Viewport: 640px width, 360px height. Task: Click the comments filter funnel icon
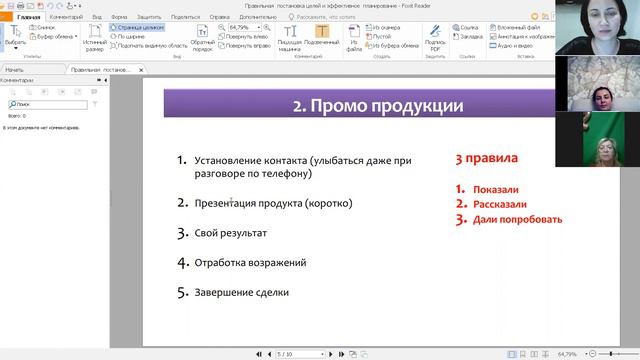point(95,104)
